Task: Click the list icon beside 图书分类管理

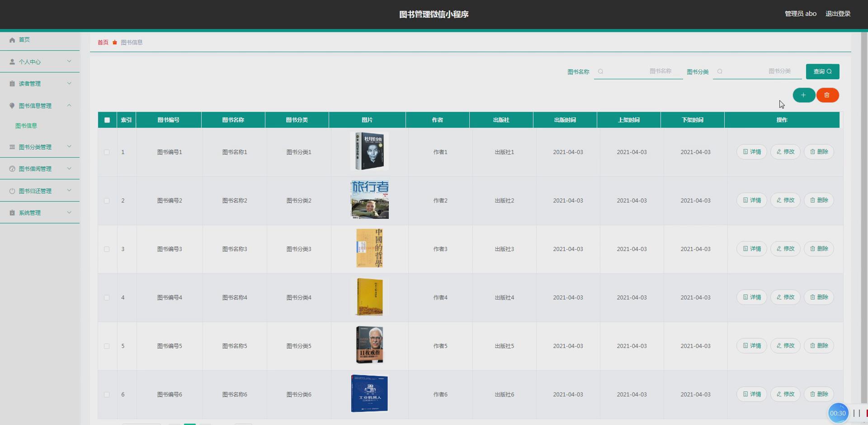Action: coord(12,147)
